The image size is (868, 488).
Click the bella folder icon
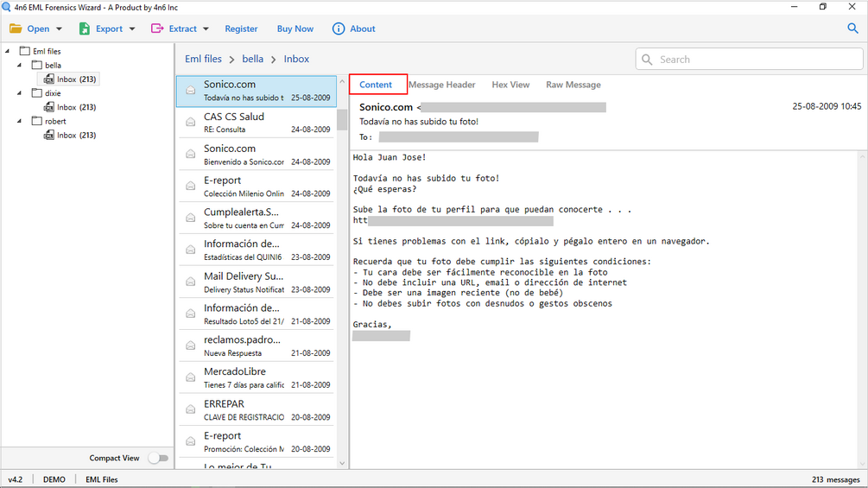tap(36, 66)
